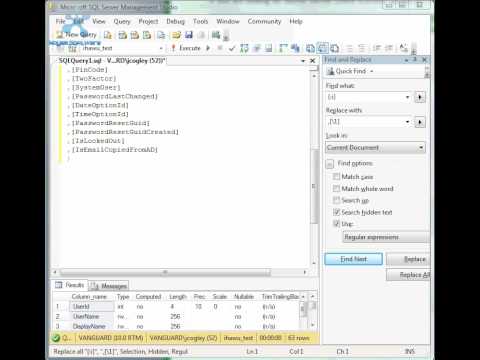Click the New Query toolbar button
Viewport: 480px width, 360px height.
coord(77,35)
